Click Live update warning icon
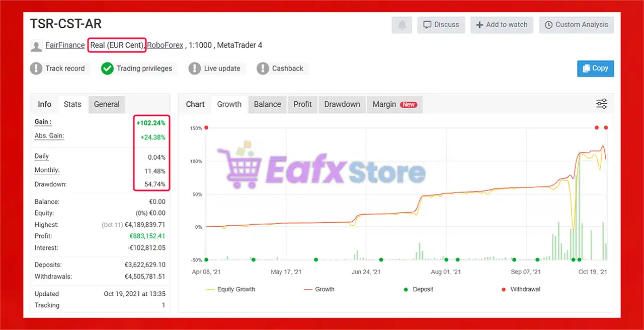This screenshot has width=644, height=330. click(195, 69)
